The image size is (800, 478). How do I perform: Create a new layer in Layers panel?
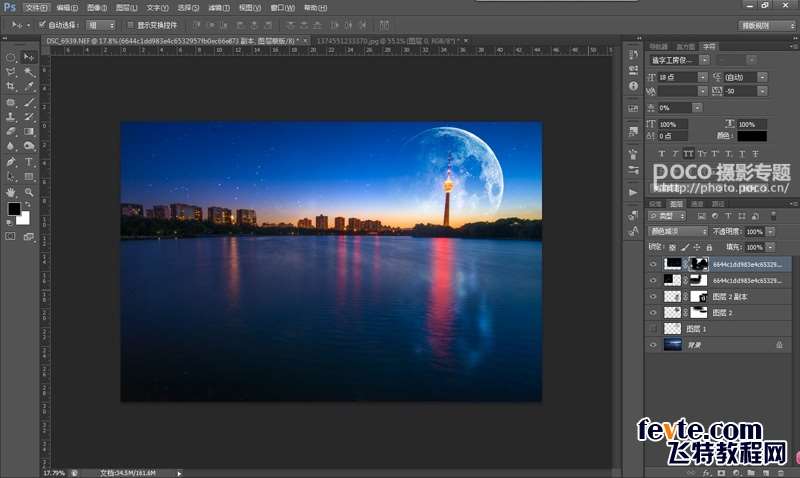(766, 473)
